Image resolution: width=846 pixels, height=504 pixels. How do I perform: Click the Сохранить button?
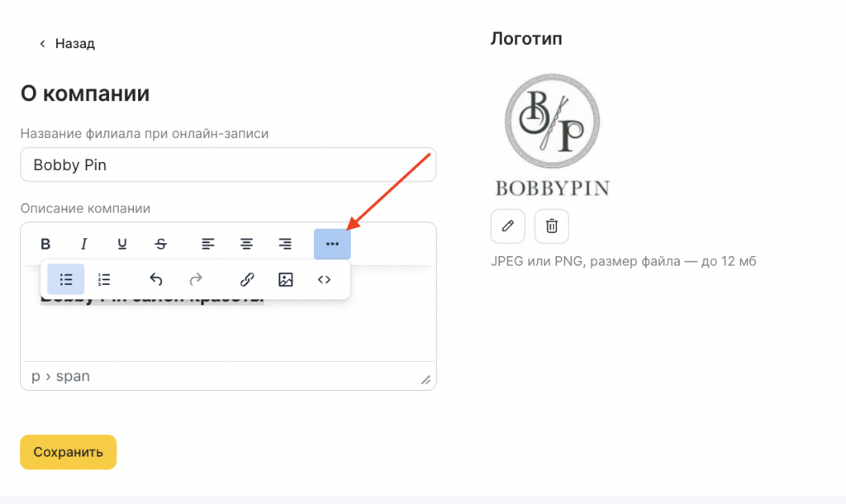coord(68,452)
